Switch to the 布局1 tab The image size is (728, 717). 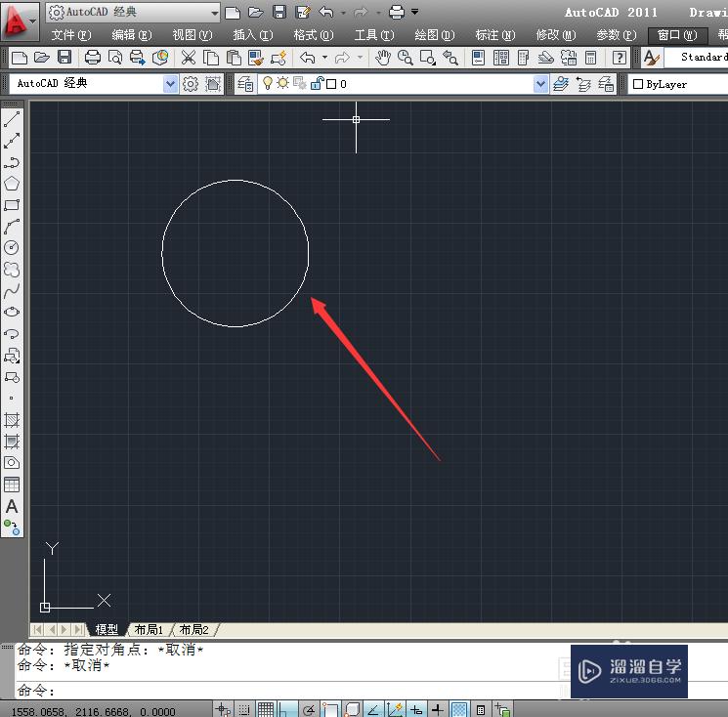tap(149, 630)
